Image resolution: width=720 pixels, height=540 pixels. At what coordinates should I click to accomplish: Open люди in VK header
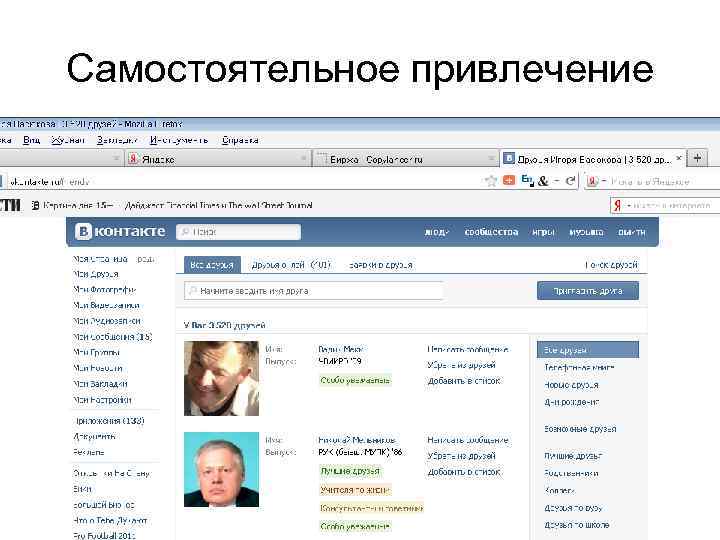click(436, 232)
